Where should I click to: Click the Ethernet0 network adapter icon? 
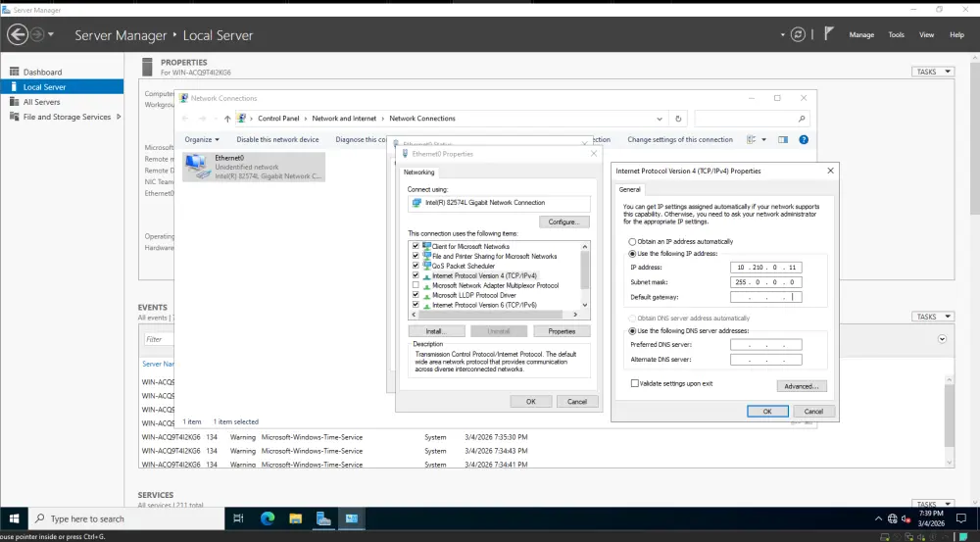pos(197,164)
